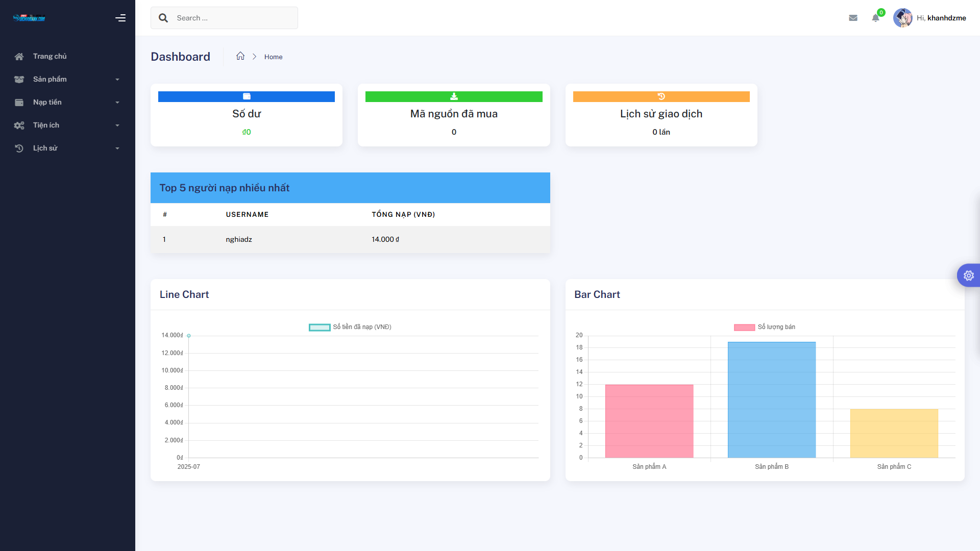Open the mail envelope icon
The height and width of the screenshot is (551, 980).
click(853, 18)
